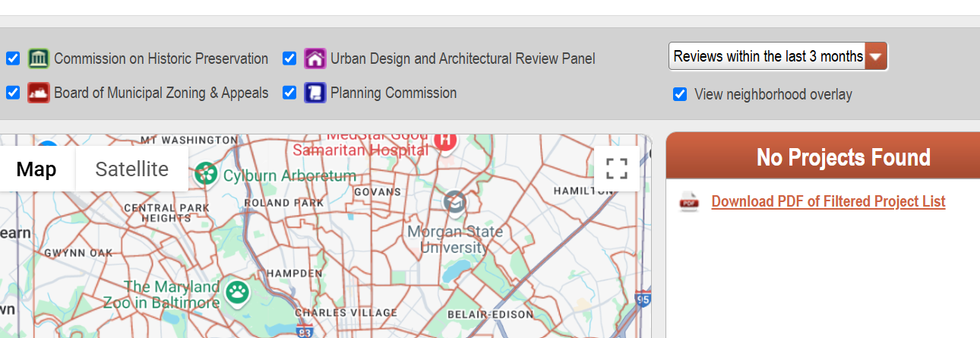This screenshot has height=338, width=980.
Task: Open the review time range dropdown
Action: click(x=778, y=56)
